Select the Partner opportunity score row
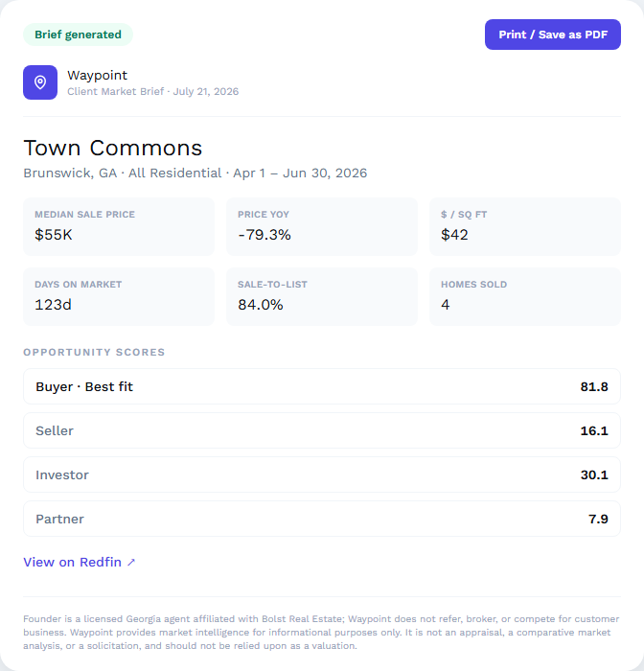The height and width of the screenshot is (671, 644). click(322, 519)
